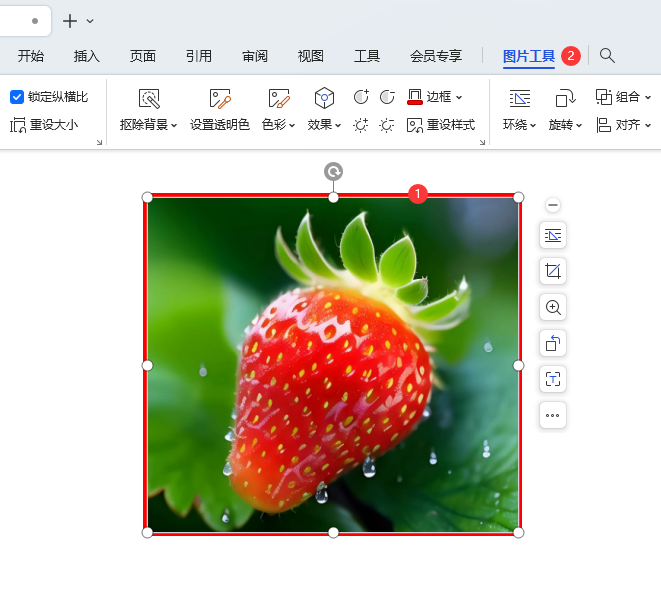Switch to the 开始 tab

[x=30, y=56]
